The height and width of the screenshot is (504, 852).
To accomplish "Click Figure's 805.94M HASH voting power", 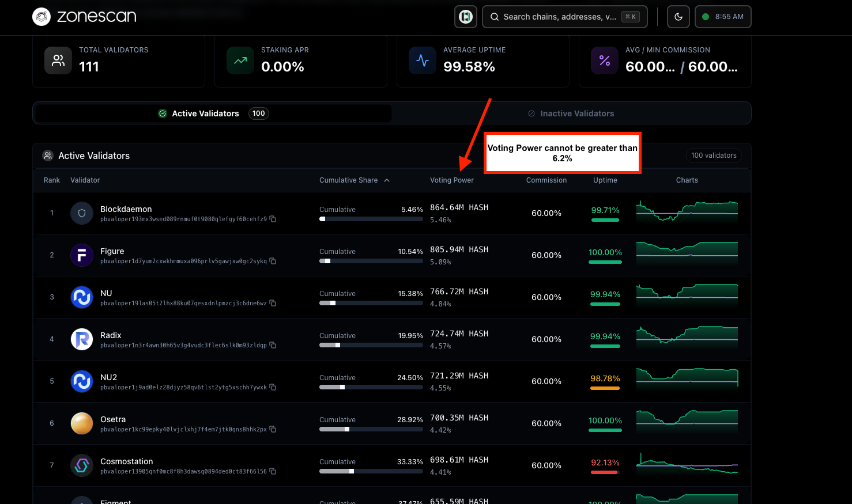I will pos(459,249).
